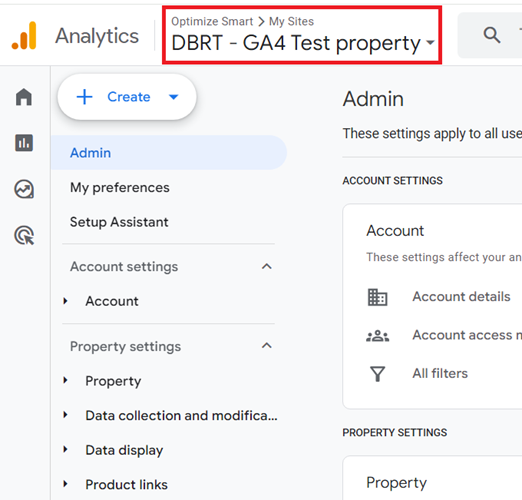The image size is (522, 500).
Task: Open the Advertising cursor icon
Action: (24, 235)
